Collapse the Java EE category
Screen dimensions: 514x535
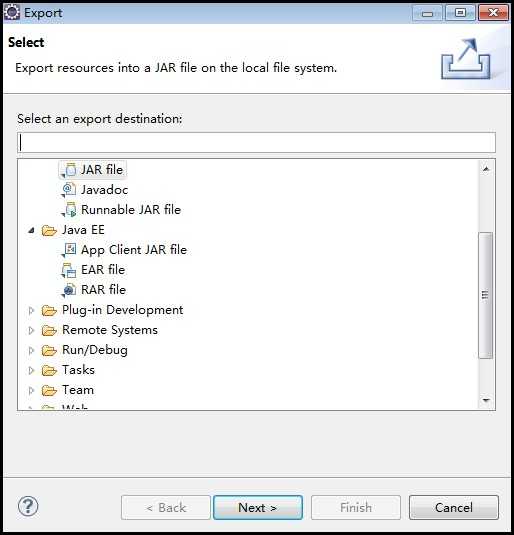pos(31,230)
